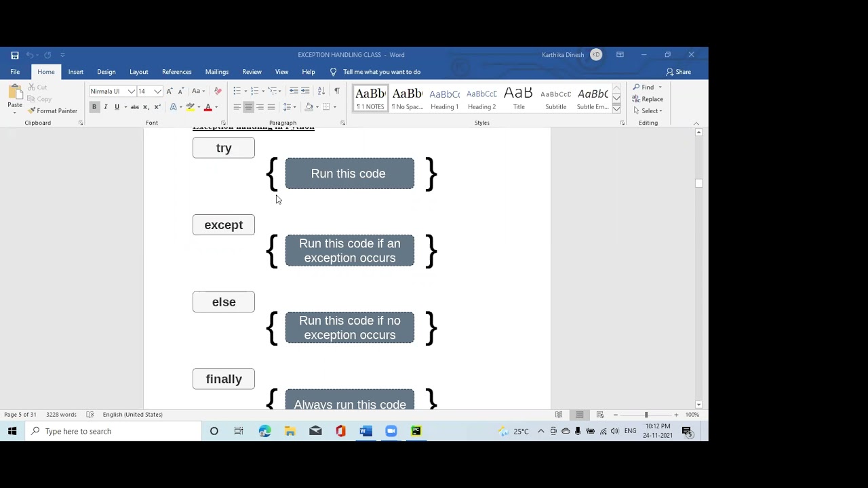Toggle Italic formatting
The height and width of the screenshot is (488, 868).
pyautogui.click(x=106, y=107)
